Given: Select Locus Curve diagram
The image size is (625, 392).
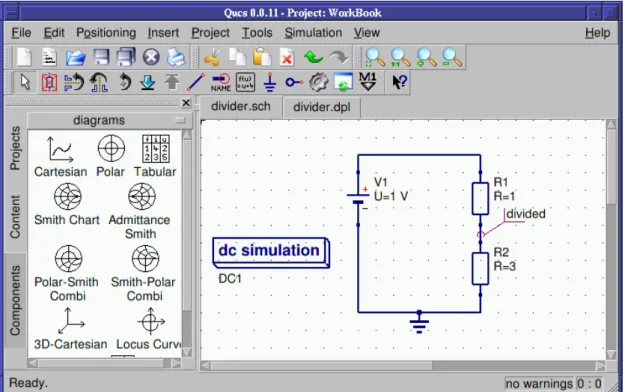Looking at the screenshot, I should tap(149, 329).
